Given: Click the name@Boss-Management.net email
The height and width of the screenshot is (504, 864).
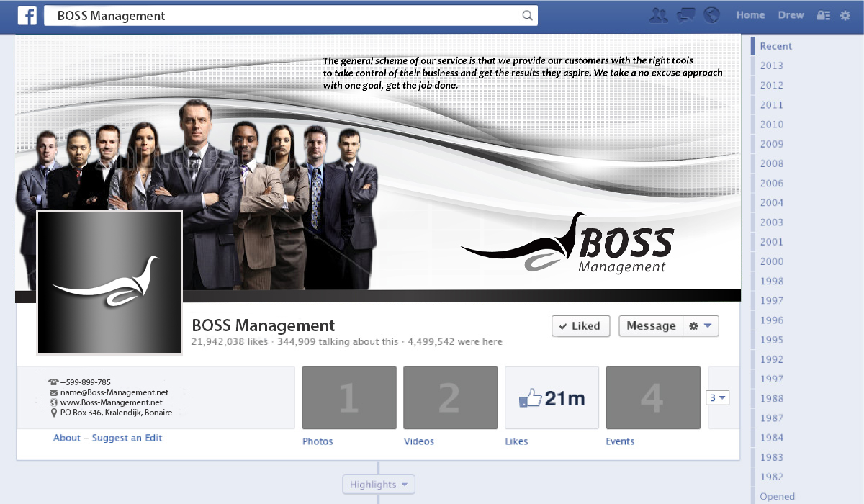Looking at the screenshot, I should pos(114,392).
